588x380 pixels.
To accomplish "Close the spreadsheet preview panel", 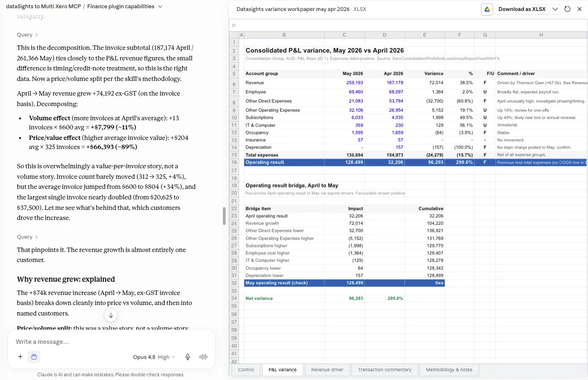I will (x=579, y=9).
